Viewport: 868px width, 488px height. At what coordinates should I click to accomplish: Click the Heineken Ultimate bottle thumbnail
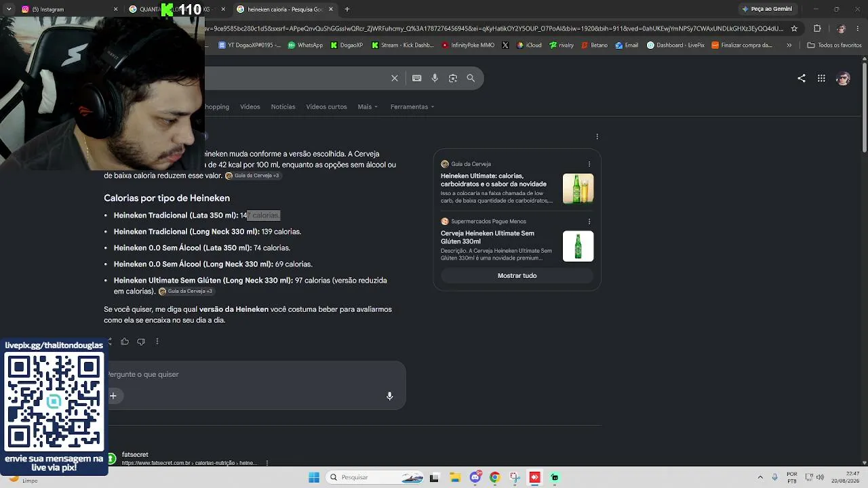click(578, 188)
